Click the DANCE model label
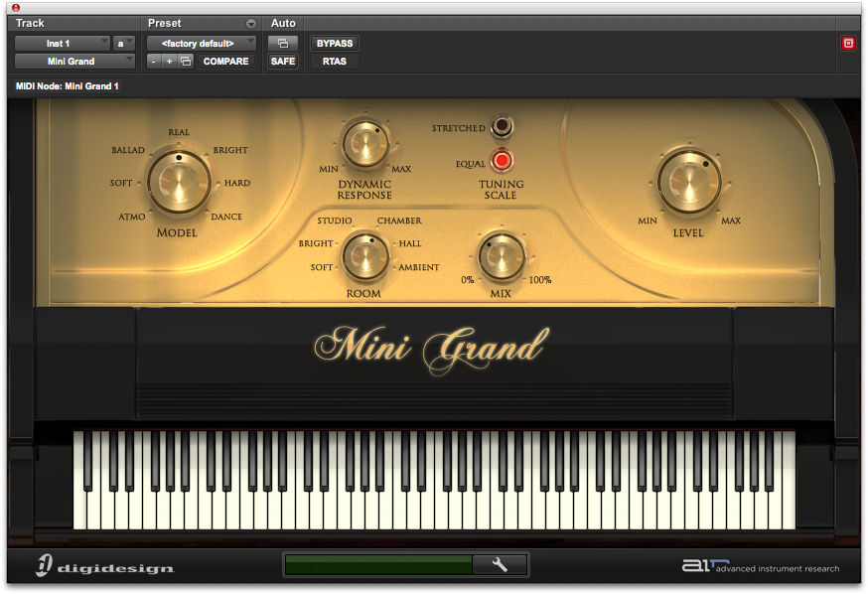Viewport: 868px width, 594px height. [226, 217]
